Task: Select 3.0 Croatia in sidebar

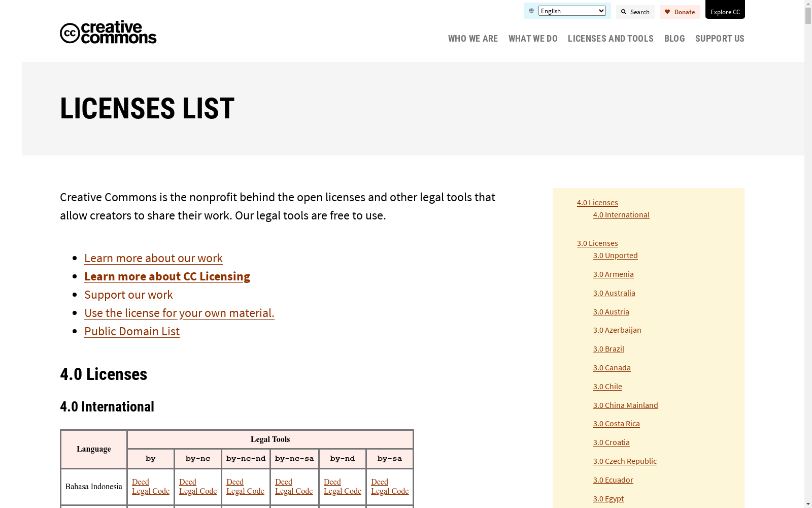Action: pos(611,442)
